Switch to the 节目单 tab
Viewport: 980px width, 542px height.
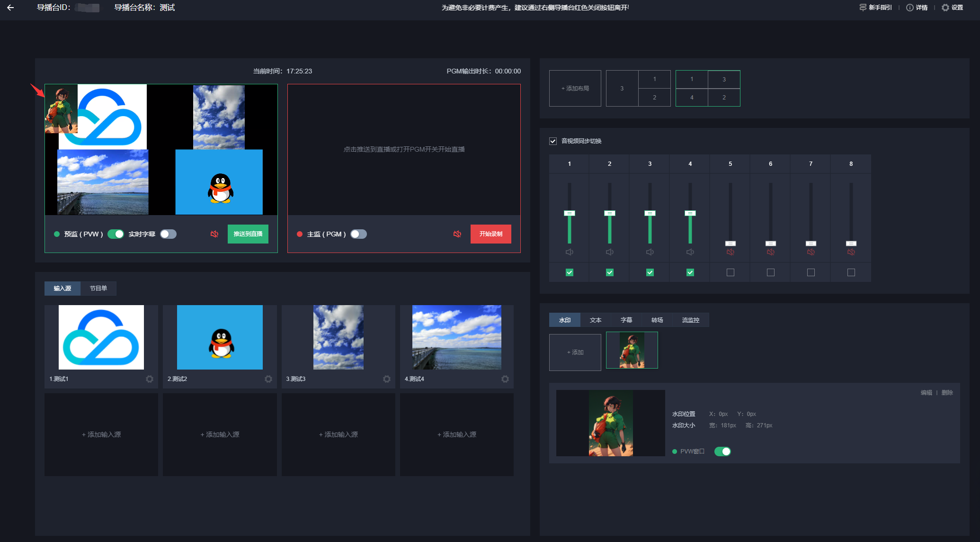click(x=98, y=289)
